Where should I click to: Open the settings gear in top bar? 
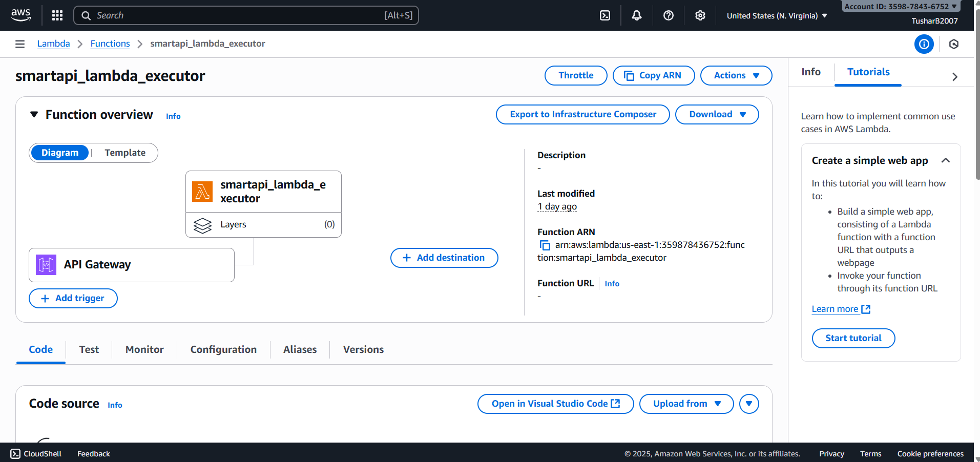700,15
